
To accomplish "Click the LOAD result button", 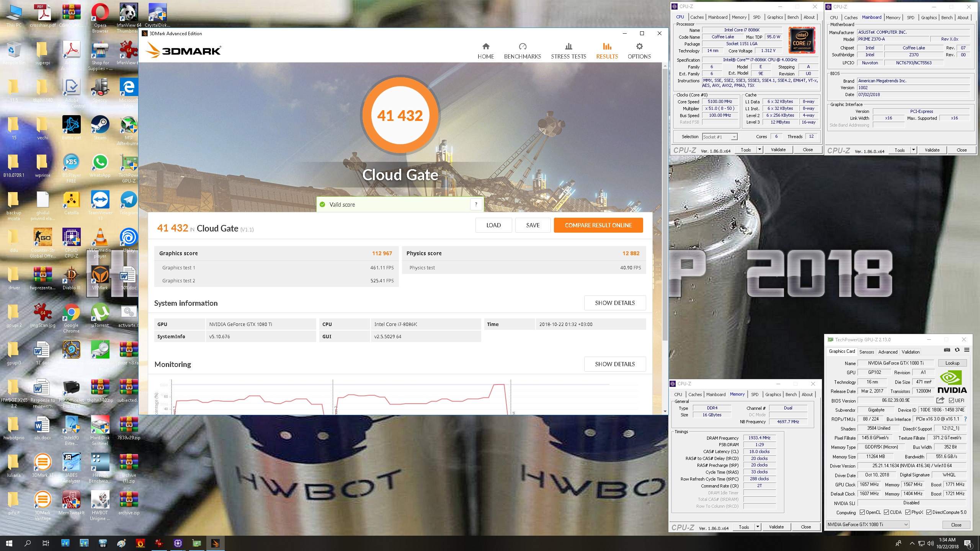I will click(493, 225).
